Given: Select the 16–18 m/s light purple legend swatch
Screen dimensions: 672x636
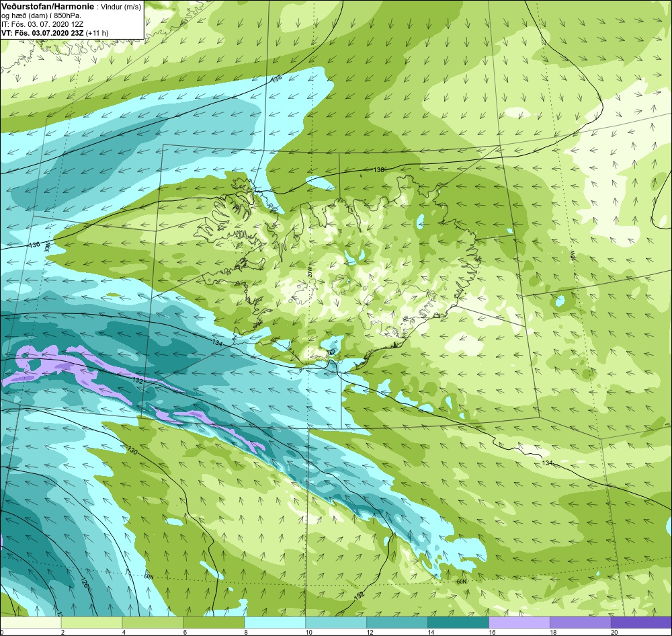Looking at the screenshot, I should click(x=519, y=623).
